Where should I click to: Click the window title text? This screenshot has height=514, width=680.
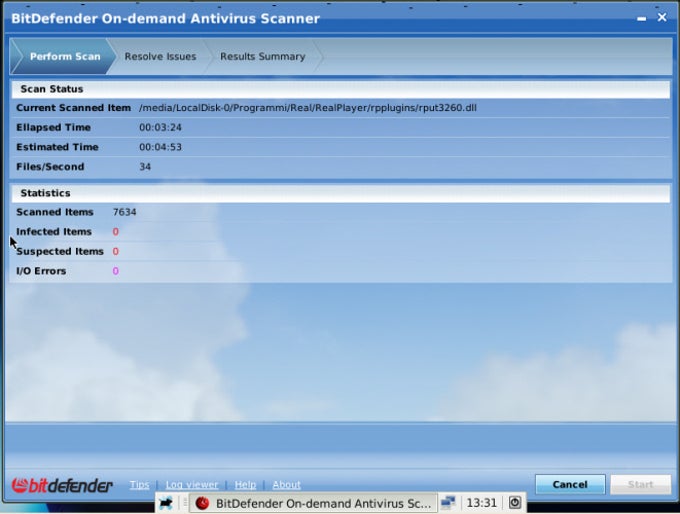tap(166, 18)
